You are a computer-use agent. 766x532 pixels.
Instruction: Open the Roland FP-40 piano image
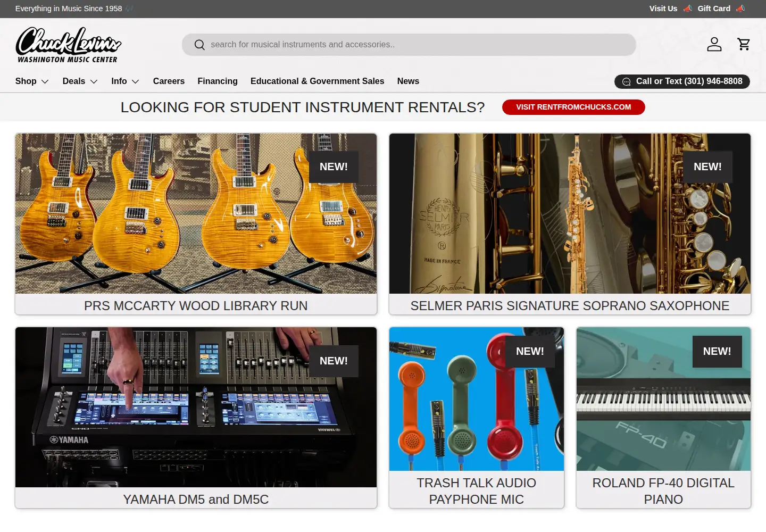click(x=663, y=399)
